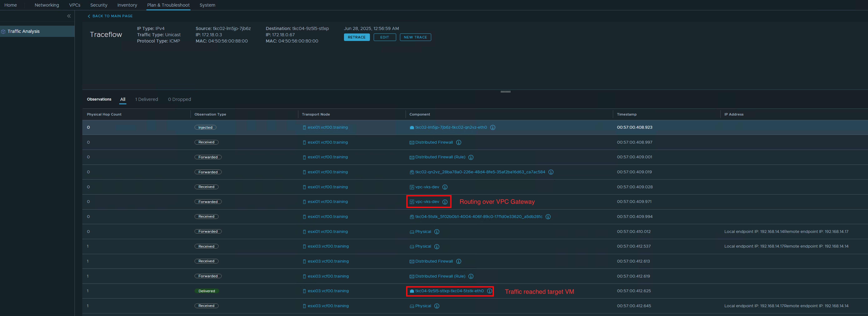
Task: Start a NEW TRACE
Action: 415,37
